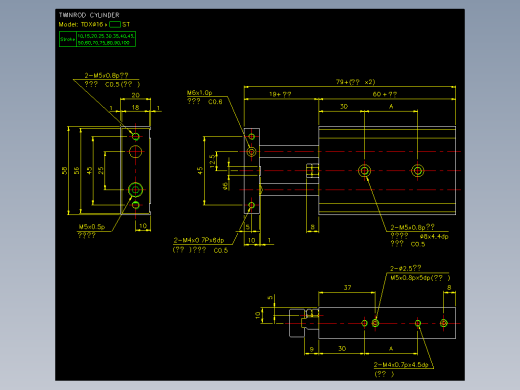Select the M6x1.0p callout text
The height and width of the screenshot is (390, 520).
(199, 93)
